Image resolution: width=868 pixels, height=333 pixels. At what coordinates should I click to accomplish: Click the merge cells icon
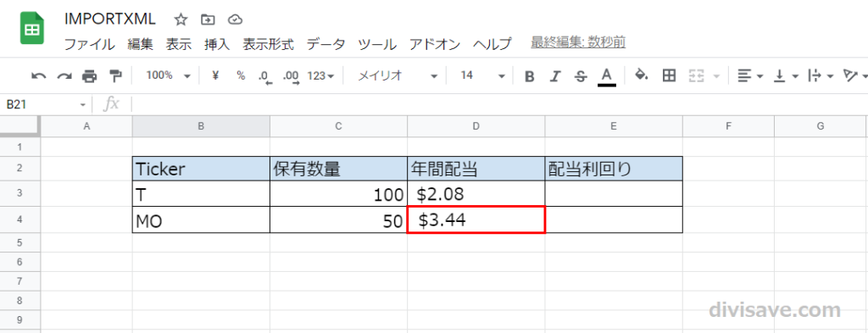click(x=696, y=75)
